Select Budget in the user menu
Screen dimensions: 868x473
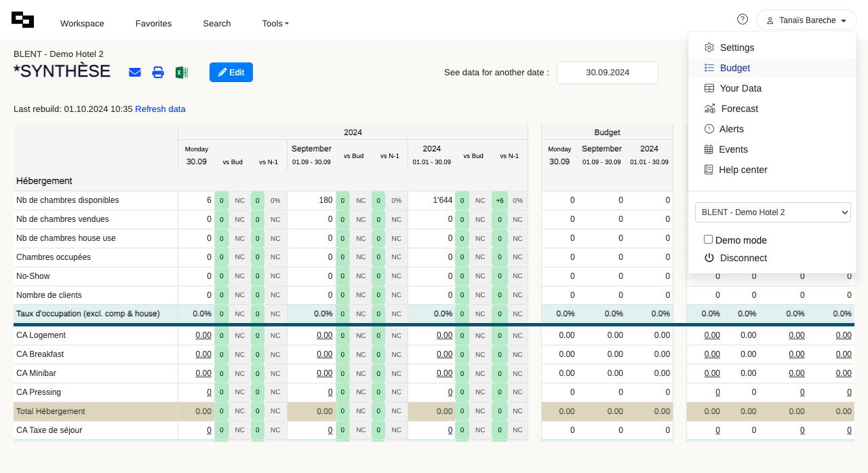pos(734,68)
